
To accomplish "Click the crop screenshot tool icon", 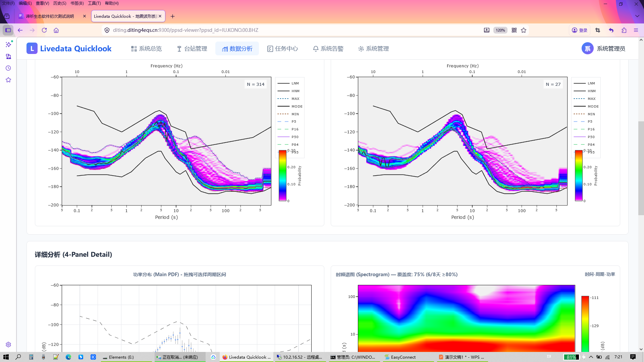I will pyautogui.click(x=598, y=30).
